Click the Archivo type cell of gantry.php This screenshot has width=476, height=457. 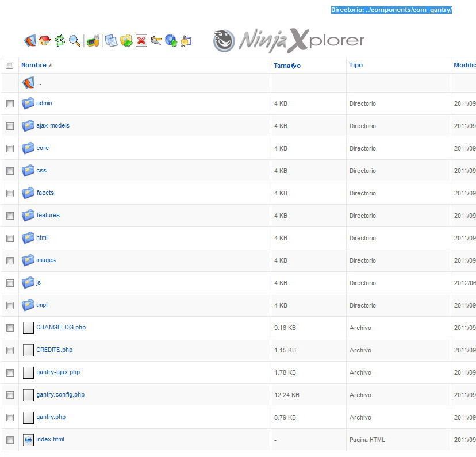pos(360,417)
